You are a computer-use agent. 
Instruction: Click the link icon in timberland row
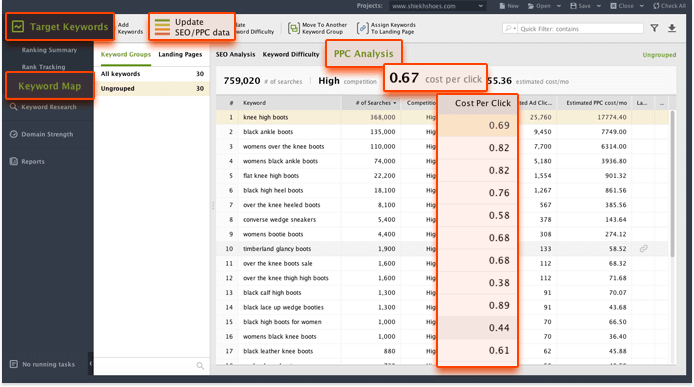[x=644, y=249]
